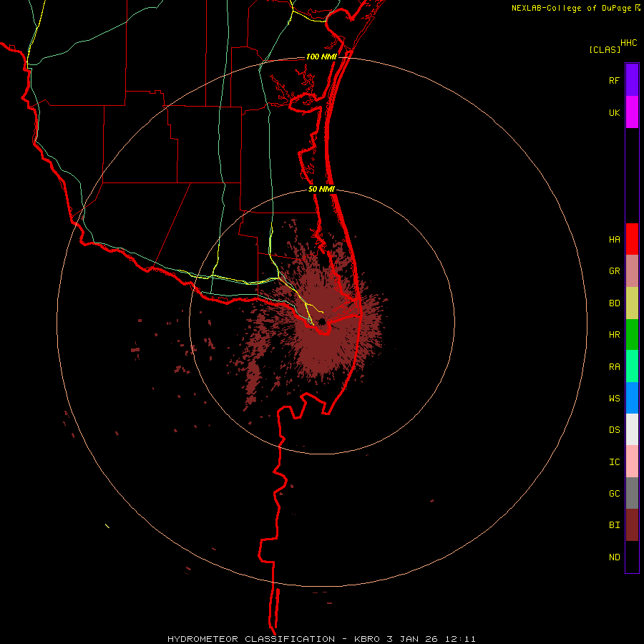Click the 'GC' legend label
The height and width of the screenshot is (644, 644).
(x=614, y=494)
